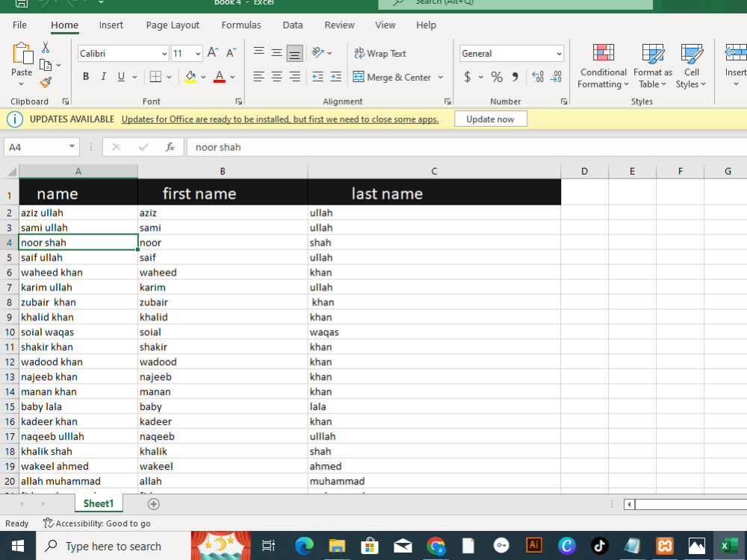This screenshot has width=747, height=560.
Task: Click the Update now button
Action: tap(490, 119)
